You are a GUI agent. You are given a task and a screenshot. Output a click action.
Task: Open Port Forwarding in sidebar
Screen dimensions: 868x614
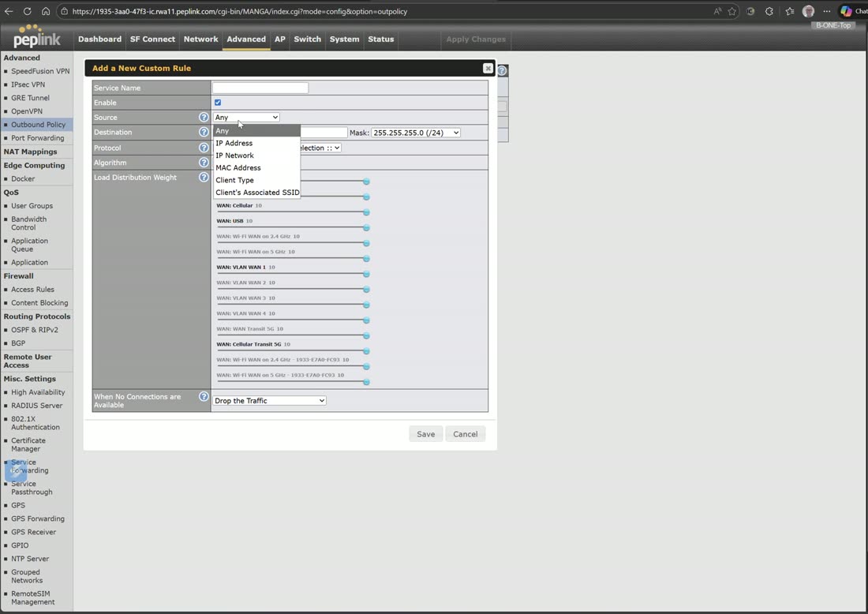click(38, 138)
